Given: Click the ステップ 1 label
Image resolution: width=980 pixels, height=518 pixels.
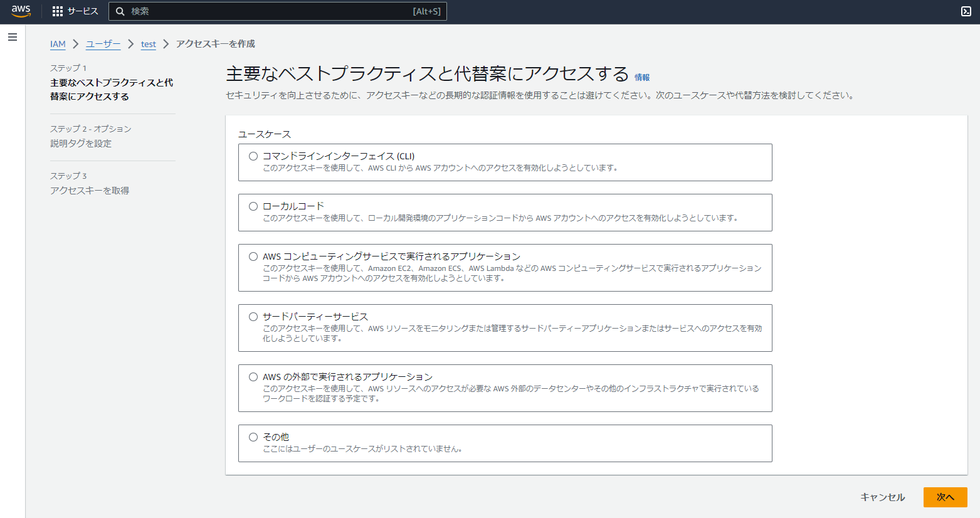Looking at the screenshot, I should [68, 68].
